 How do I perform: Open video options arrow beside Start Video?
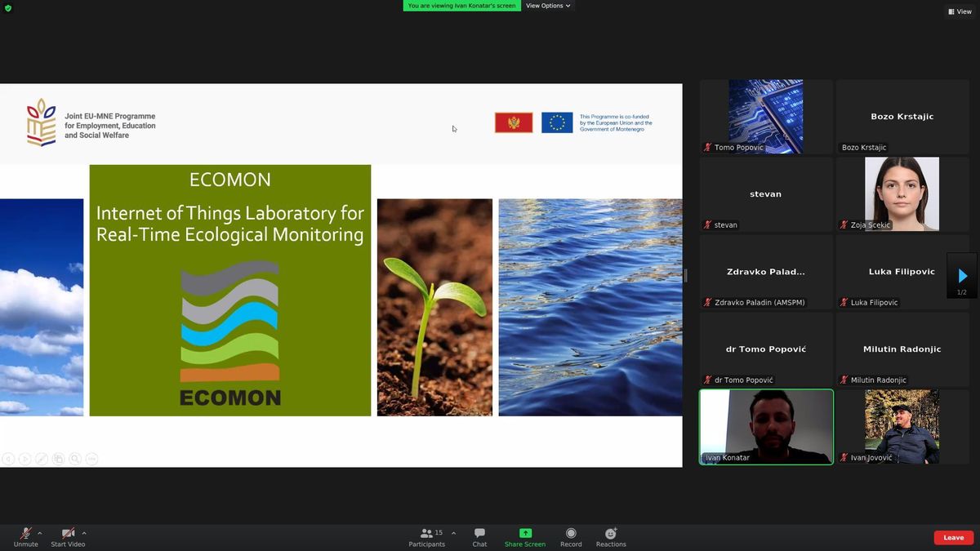[84, 533]
